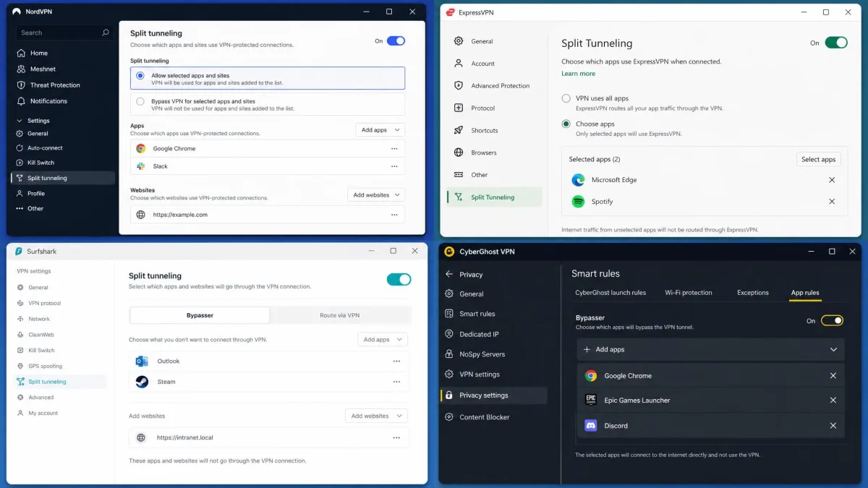Open Smart rules in CyberGhost sidebar

click(477, 314)
